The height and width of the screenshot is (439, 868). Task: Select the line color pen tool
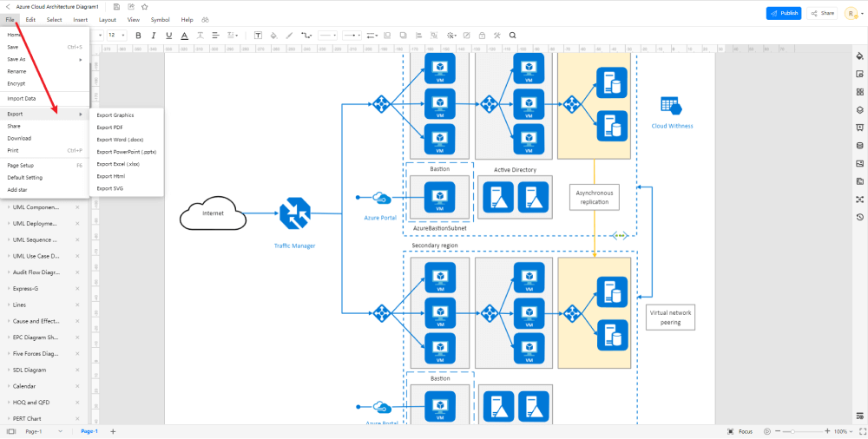289,36
